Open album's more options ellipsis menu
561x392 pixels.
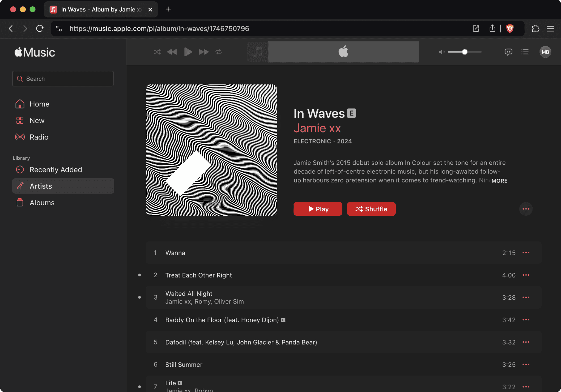pos(526,209)
